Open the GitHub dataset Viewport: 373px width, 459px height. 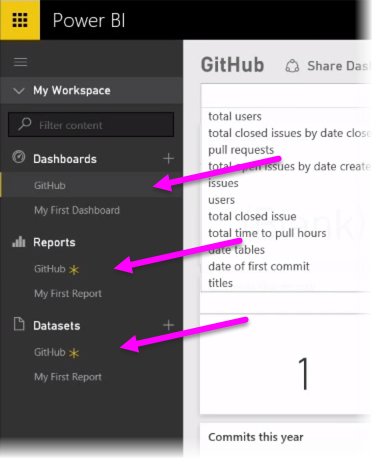tap(50, 352)
